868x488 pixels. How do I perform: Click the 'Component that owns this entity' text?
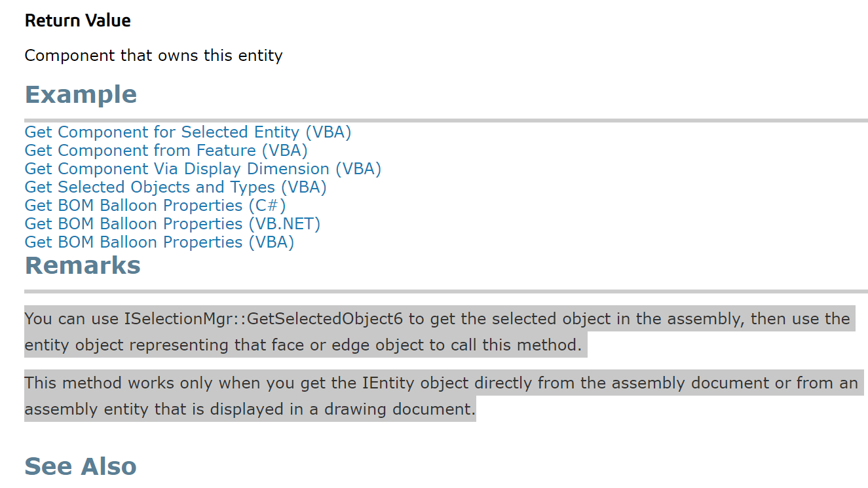153,56
